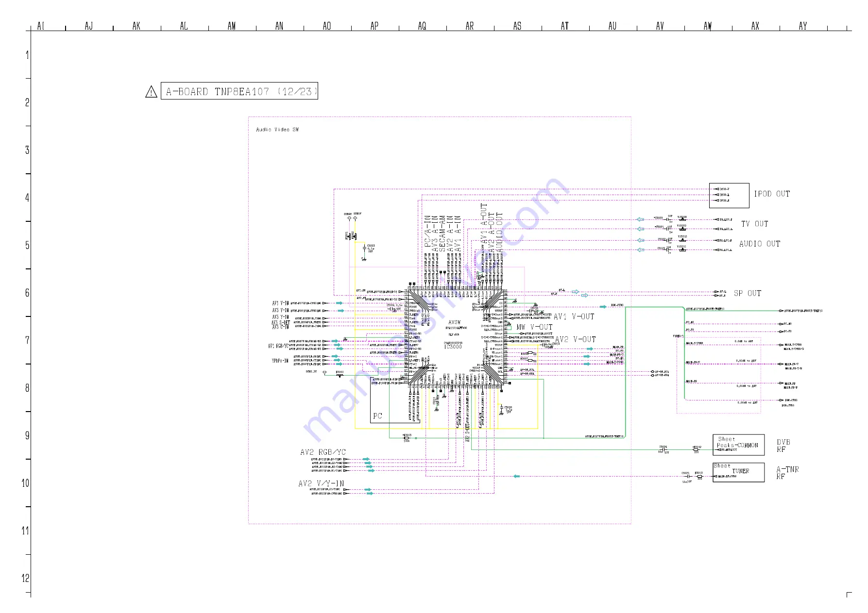Screen dimensions: 868x613
Task: Click the 'AV1 V-IN' label
Action: (x=280, y=303)
